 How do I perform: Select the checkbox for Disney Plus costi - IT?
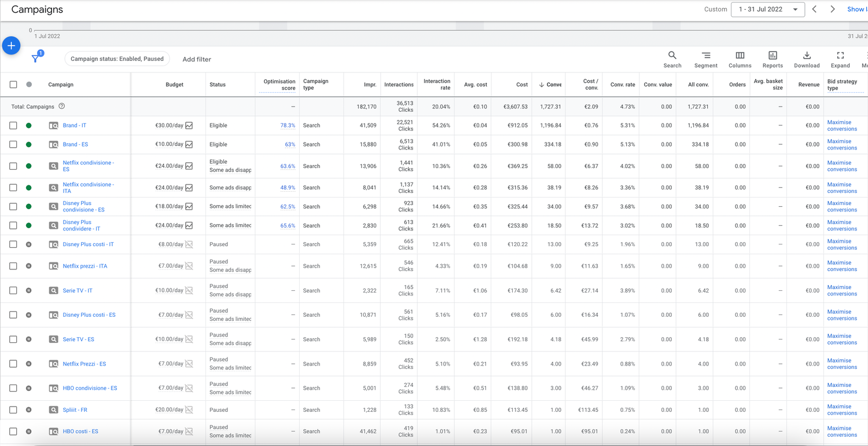coord(13,244)
